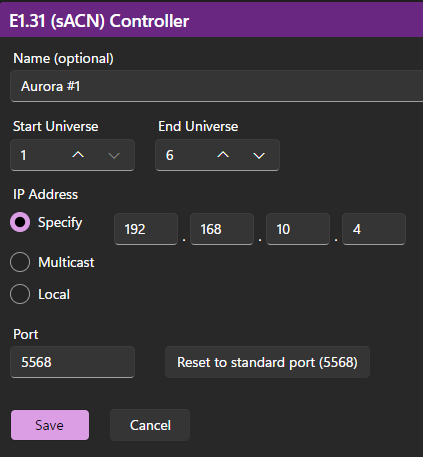
Task: Save the controller settings
Action: tap(50, 425)
